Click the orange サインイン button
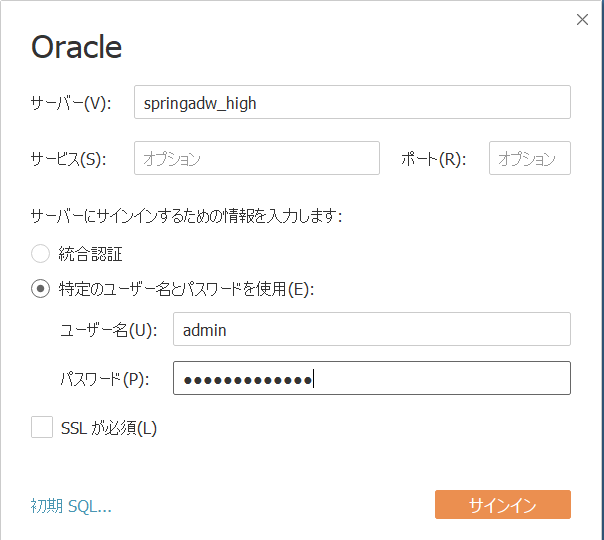Image resolution: width=604 pixels, height=540 pixels. (x=503, y=505)
